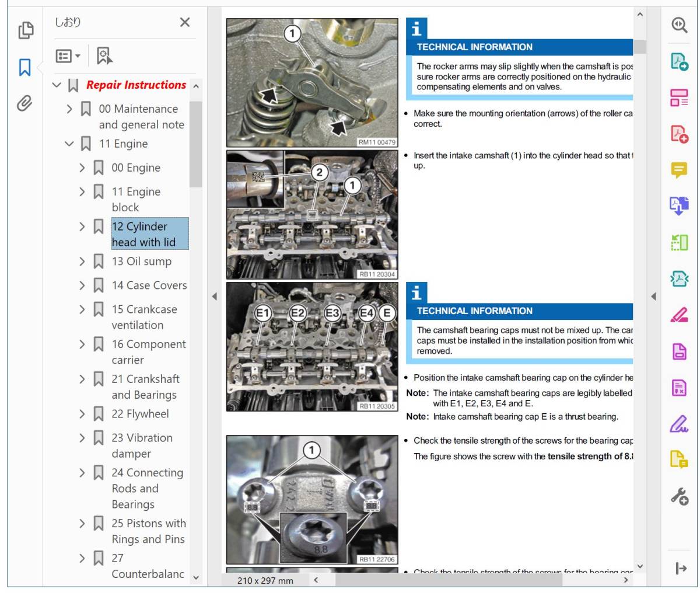Click the document scroll down arrow
The width and height of the screenshot is (700, 596).
pos(640,566)
